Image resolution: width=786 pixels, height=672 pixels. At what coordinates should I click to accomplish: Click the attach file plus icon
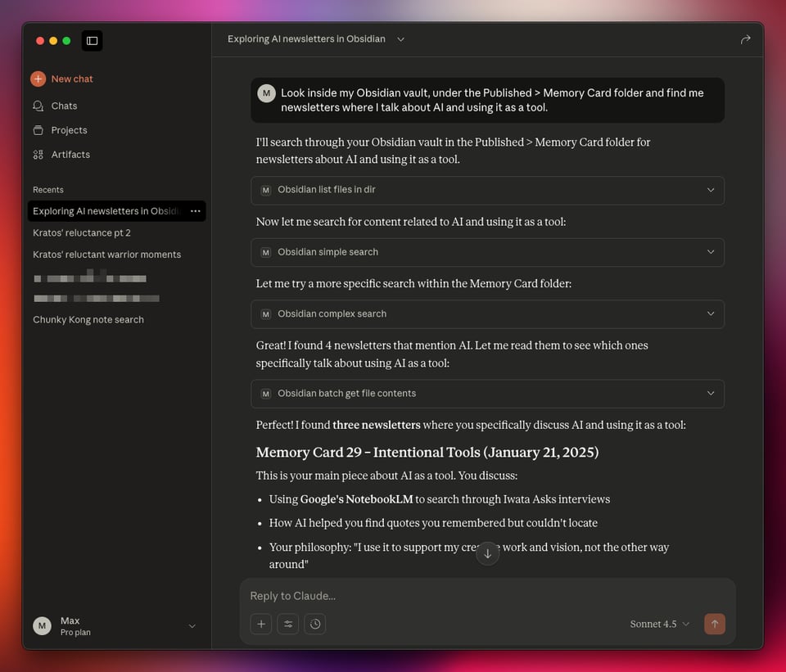click(260, 624)
